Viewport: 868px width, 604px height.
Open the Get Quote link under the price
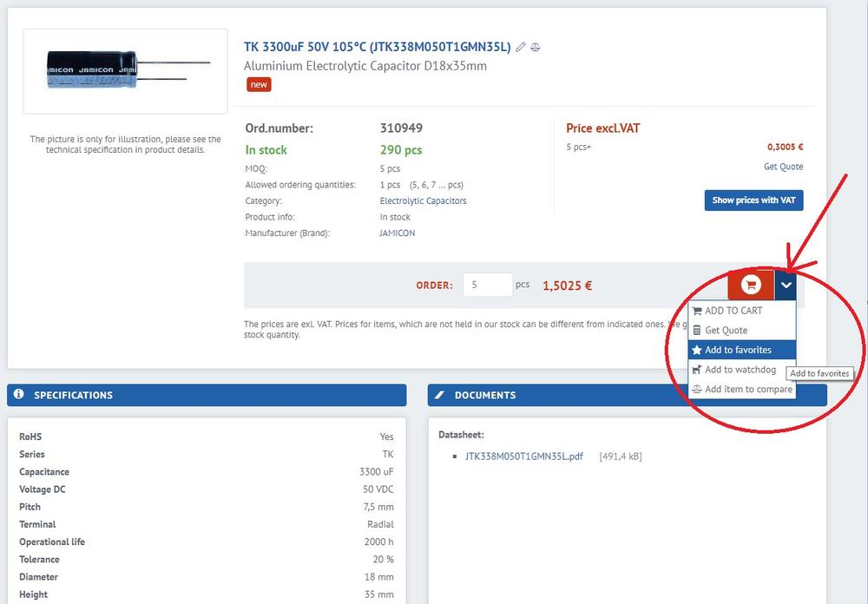[783, 167]
